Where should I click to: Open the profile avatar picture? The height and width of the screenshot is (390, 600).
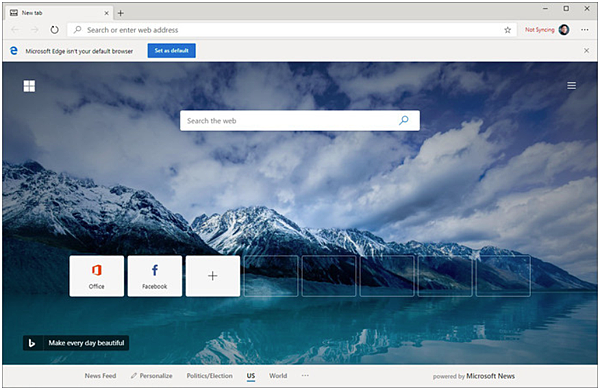[x=564, y=30]
